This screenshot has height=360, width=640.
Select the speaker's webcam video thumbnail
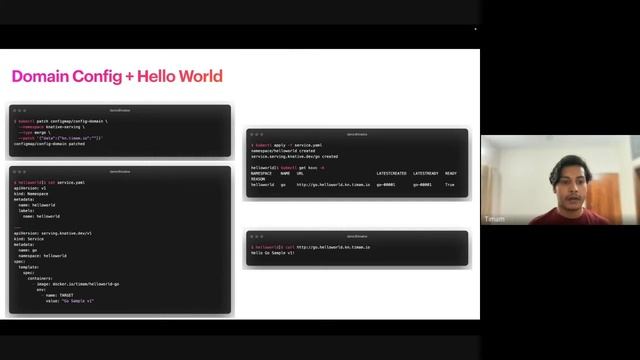(x=560, y=180)
